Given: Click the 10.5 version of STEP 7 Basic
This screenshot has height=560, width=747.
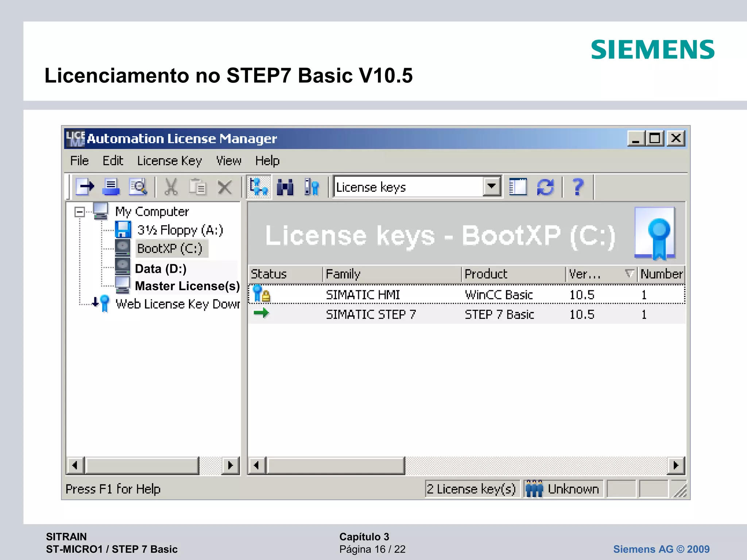Looking at the screenshot, I should [582, 314].
